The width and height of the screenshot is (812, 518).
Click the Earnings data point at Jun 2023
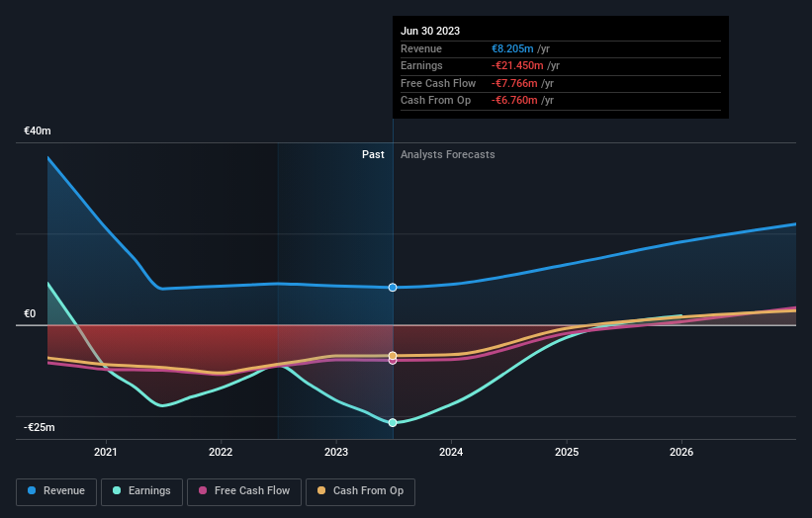point(393,423)
